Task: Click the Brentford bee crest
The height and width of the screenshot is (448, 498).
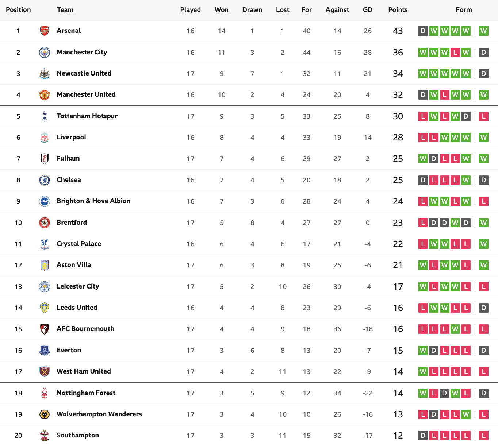Action: click(x=45, y=223)
